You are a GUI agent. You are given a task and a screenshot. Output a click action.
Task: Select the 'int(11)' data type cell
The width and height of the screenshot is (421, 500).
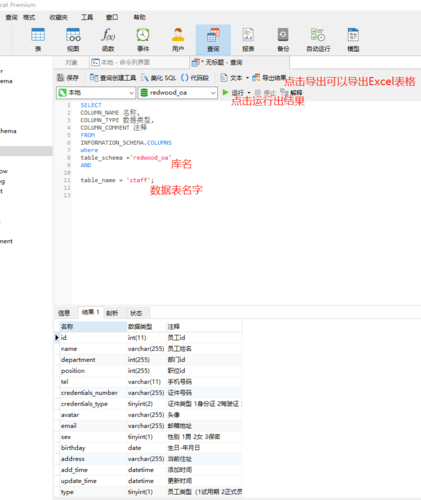(146, 338)
